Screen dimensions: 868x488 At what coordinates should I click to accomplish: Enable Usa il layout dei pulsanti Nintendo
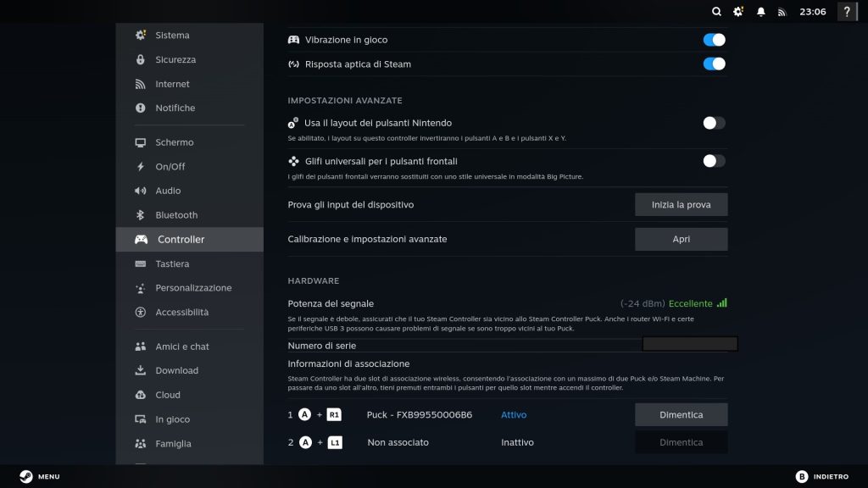714,123
